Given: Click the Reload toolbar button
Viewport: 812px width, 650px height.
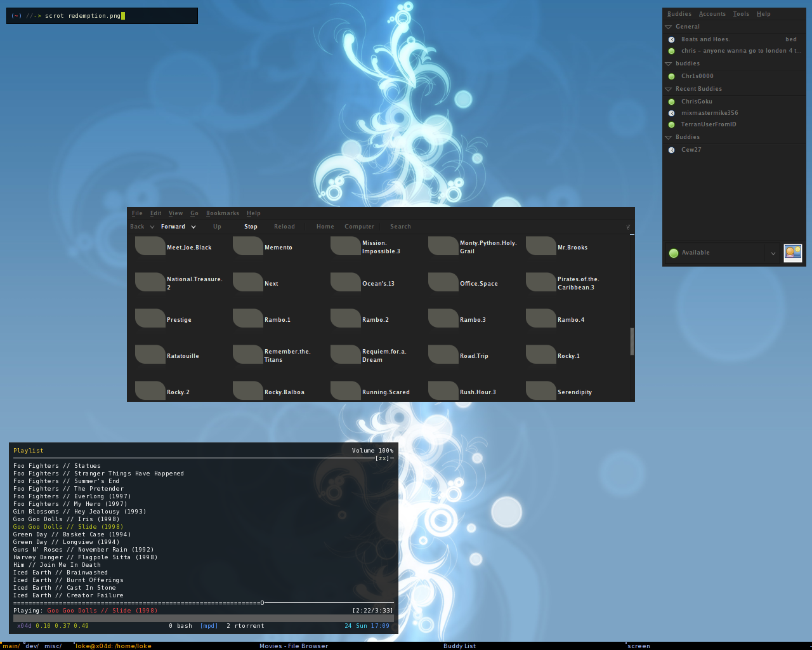Looking at the screenshot, I should click(284, 227).
